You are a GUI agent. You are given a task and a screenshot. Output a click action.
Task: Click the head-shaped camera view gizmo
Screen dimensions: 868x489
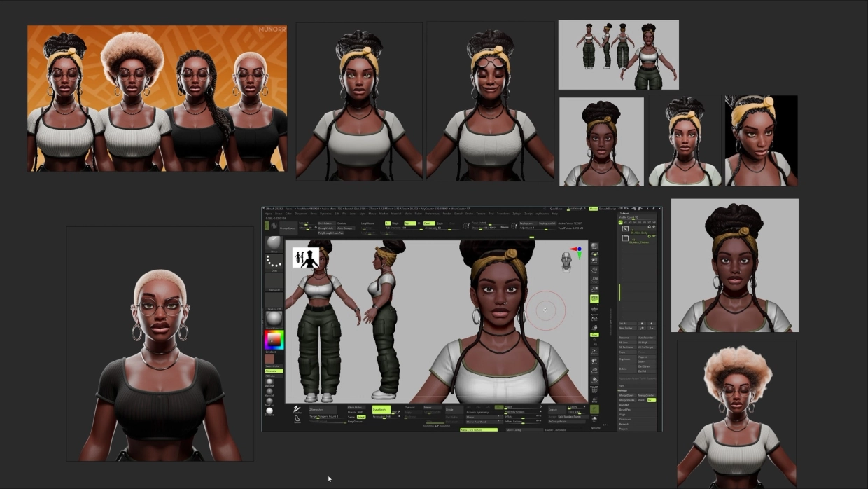[x=566, y=263]
